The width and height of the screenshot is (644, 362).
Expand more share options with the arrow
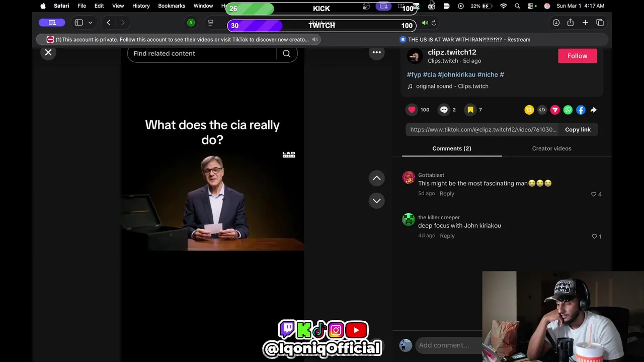[594, 110]
